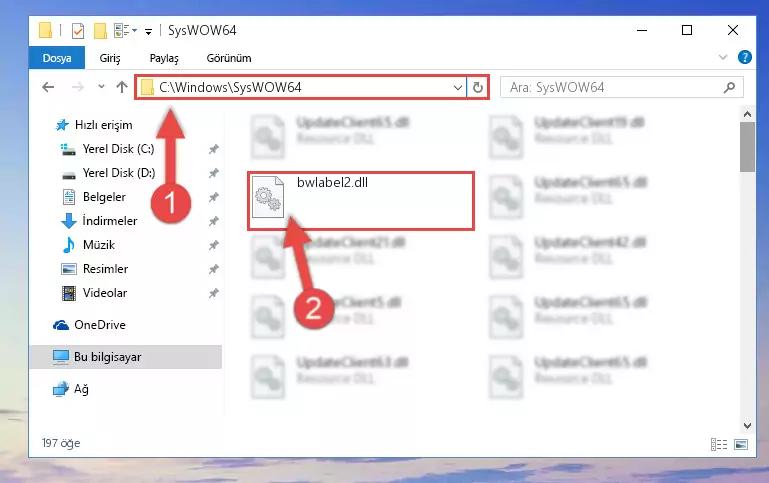Image resolution: width=769 pixels, height=483 pixels.
Task: Switch to large thumbnails view icon
Action: point(741,444)
